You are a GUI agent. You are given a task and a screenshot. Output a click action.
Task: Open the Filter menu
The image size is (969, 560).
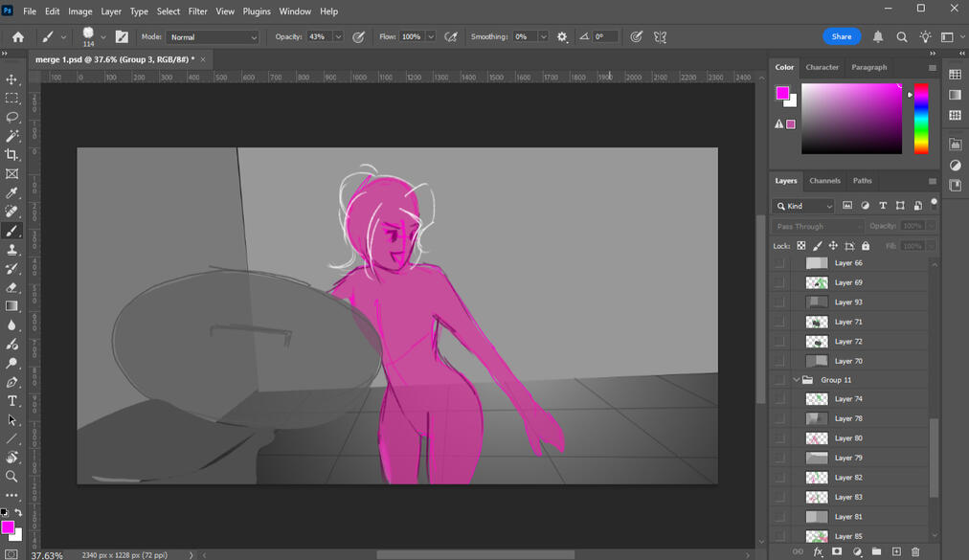(x=197, y=11)
